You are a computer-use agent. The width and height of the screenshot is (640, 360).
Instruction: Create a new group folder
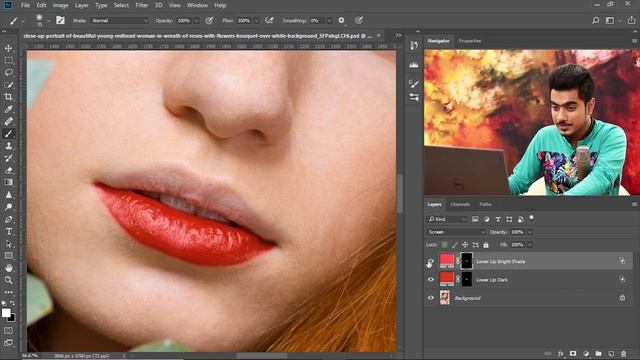(x=598, y=353)
